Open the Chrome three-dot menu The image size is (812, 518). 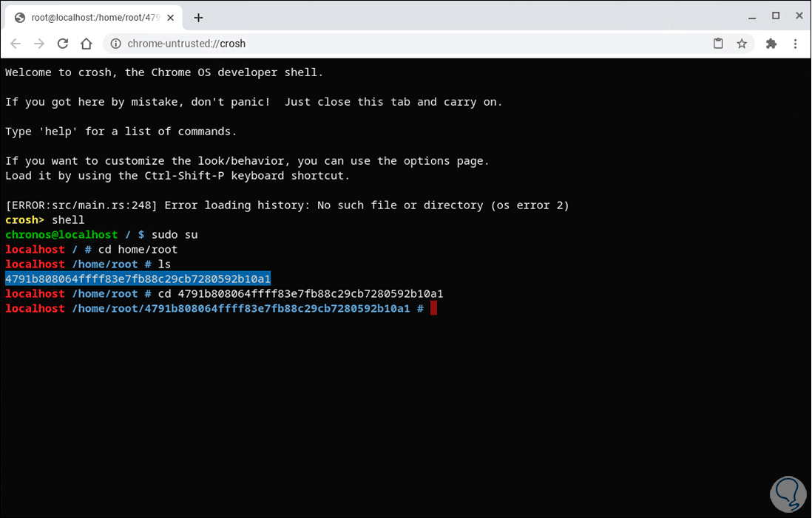(x=796, y=44)
